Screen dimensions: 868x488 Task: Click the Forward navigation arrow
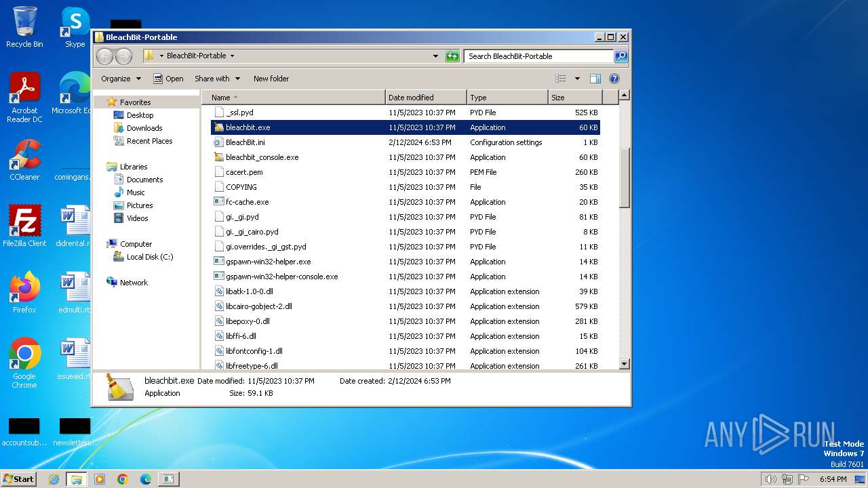click(123, 56)
